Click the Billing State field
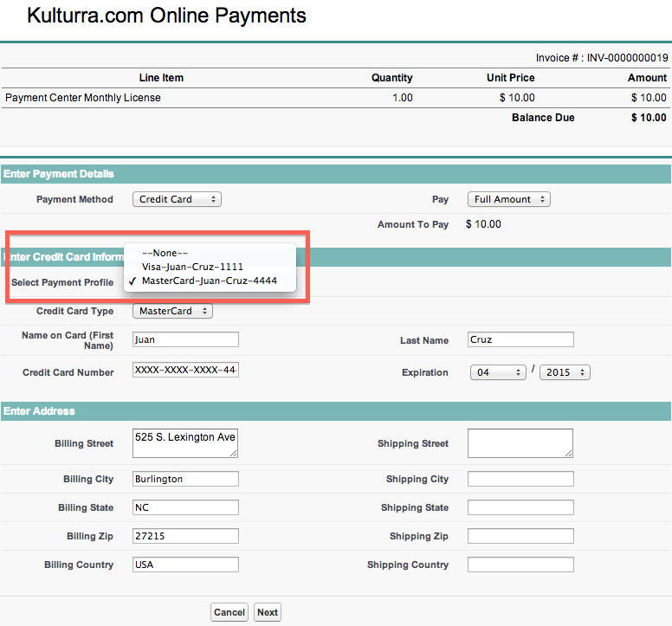This screenshot has height=626, width=672. [185, 507]
